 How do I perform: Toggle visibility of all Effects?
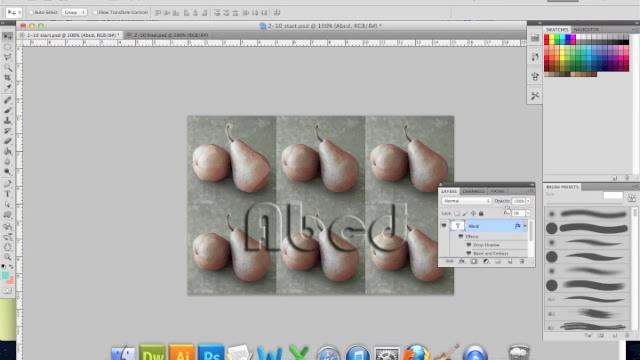pyautogui.click(x=461, y=236)
